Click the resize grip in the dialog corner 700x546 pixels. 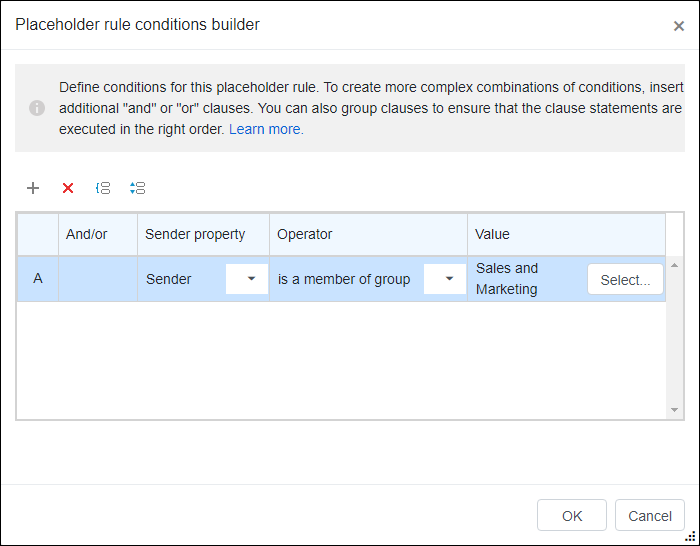click(x=690, y=536)
